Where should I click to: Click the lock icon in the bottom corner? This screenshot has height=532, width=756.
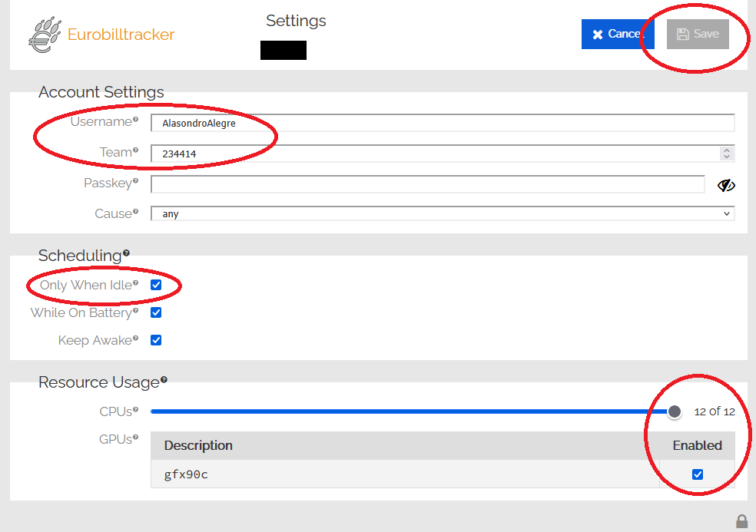pyautogui.click(x=742, y=521)
